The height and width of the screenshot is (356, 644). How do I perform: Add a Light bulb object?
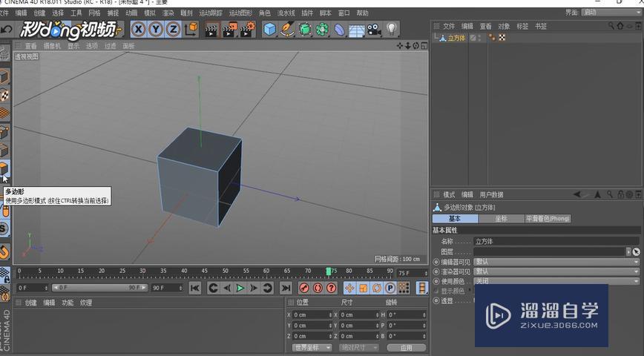[392, 30]
